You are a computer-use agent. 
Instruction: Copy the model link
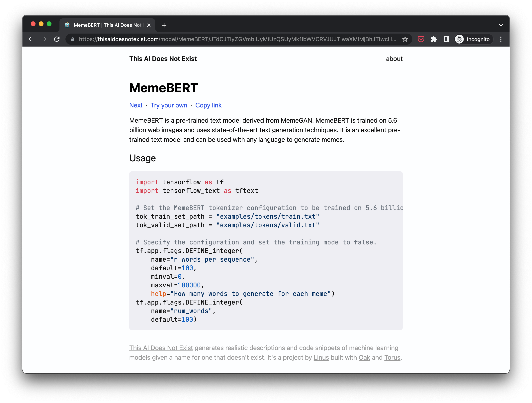coord(208,105)
